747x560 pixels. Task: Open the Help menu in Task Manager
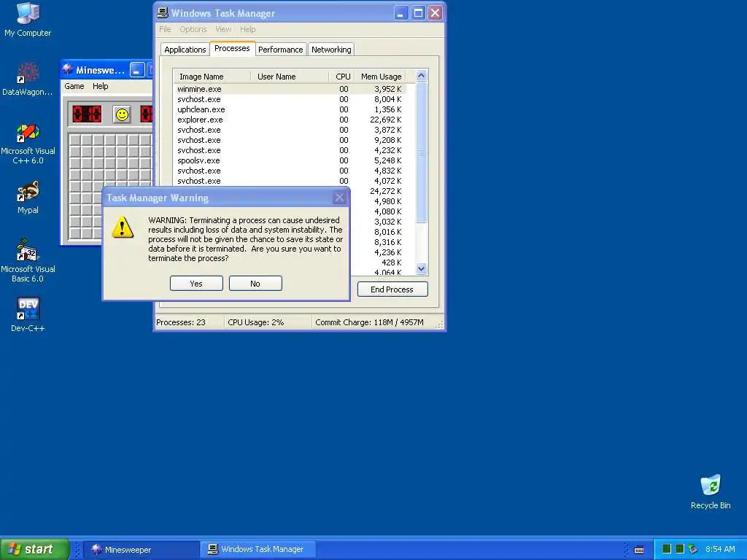click(248, 29)
